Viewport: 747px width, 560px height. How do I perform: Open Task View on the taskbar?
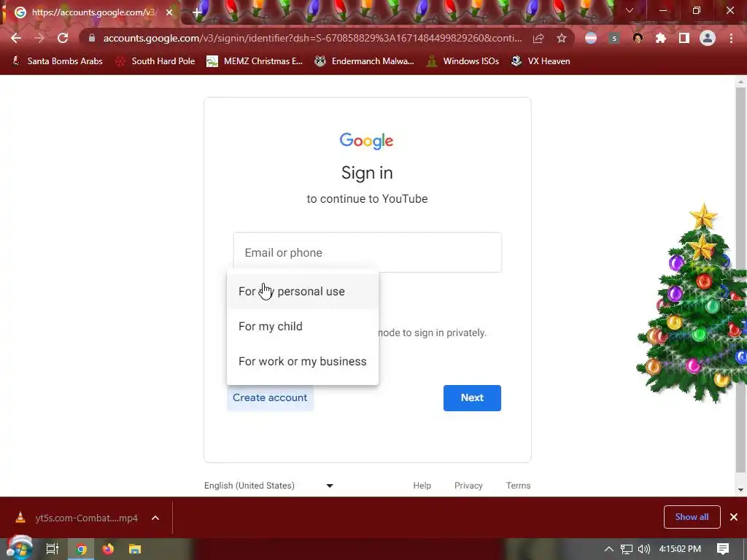pos(53,549)
